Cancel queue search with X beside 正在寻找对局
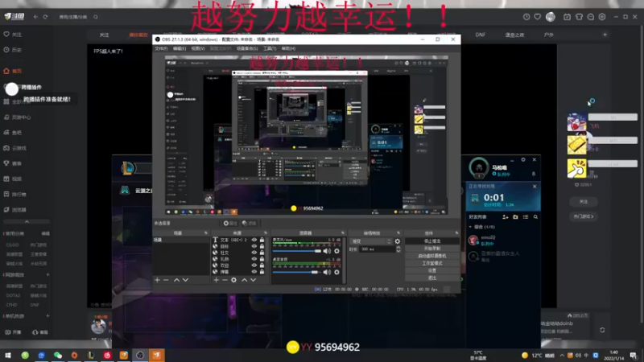 pyautogui.click(x=535, y=187)
